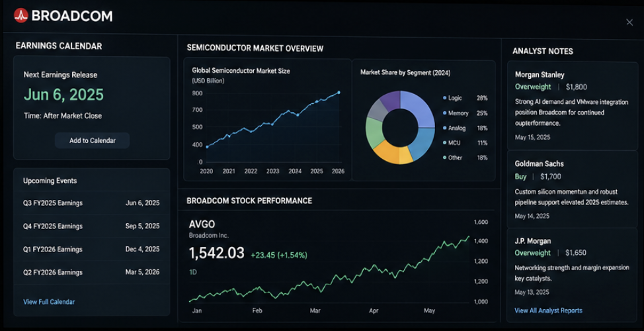Click the Analyst Notes heading
The image size is (644, 331).
coord(543,51)
